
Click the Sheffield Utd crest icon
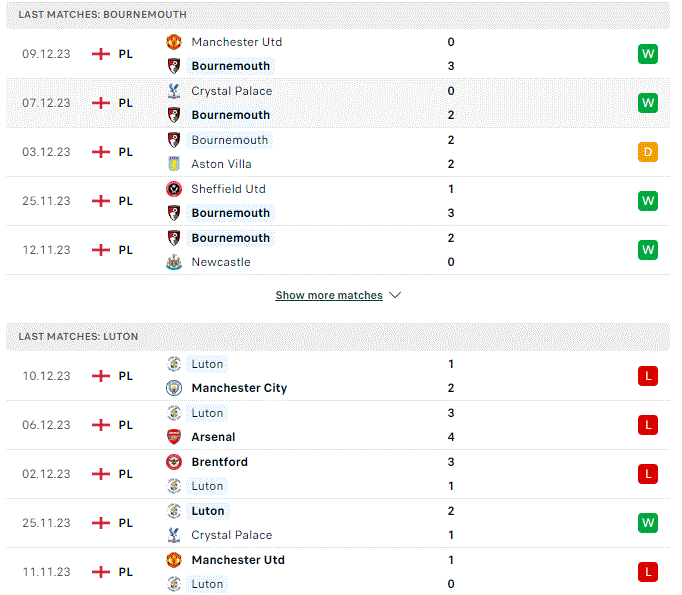click(174, 189)
